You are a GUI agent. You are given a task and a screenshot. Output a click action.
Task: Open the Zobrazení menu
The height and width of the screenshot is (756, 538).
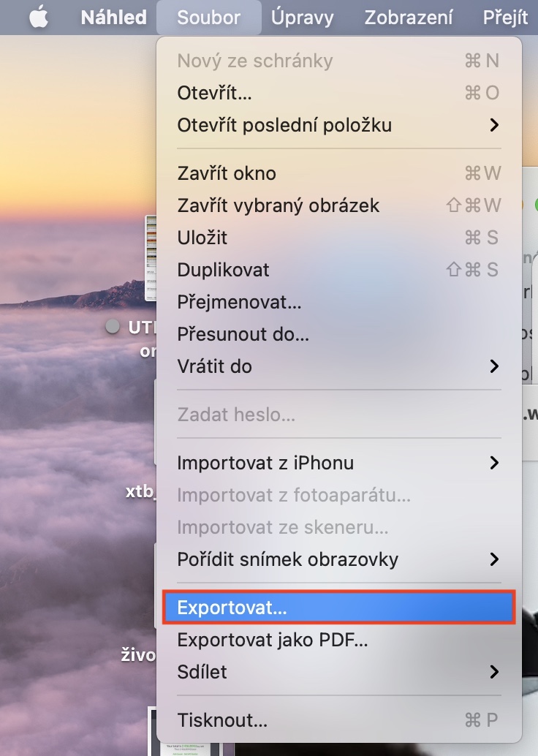409,18
